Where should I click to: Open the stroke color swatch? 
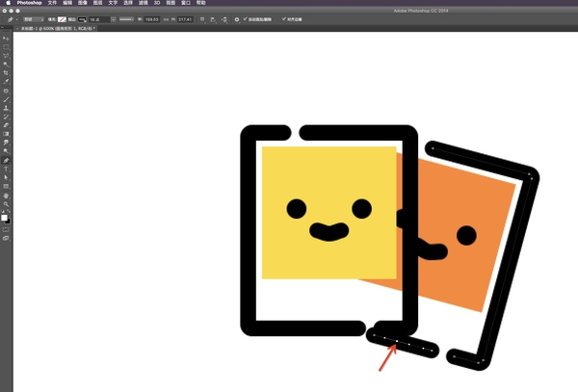click(82, 19)
